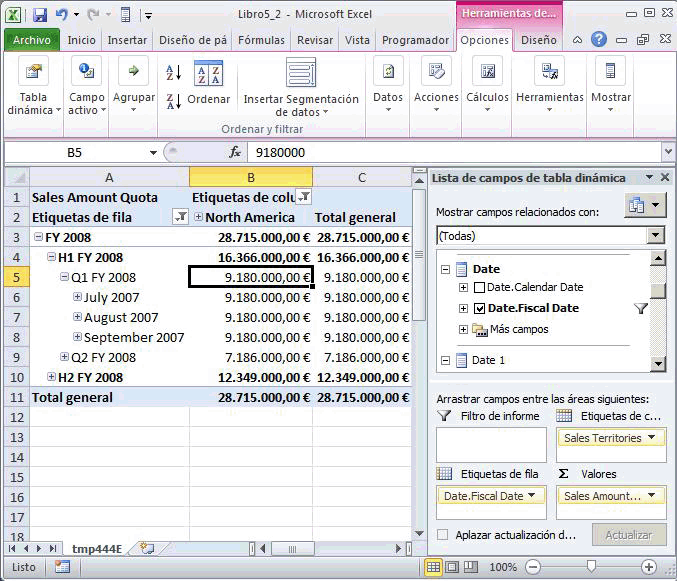Uncheck the Date.Fiscal Date field checkbox

tap(480, 309)
